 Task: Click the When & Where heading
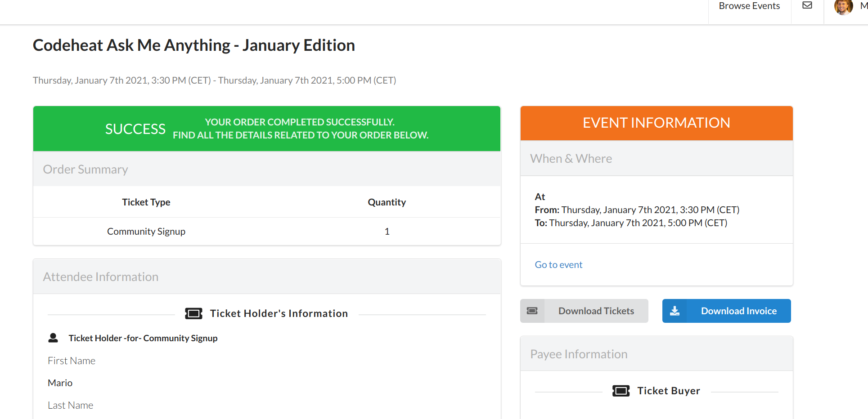point(571,158)
